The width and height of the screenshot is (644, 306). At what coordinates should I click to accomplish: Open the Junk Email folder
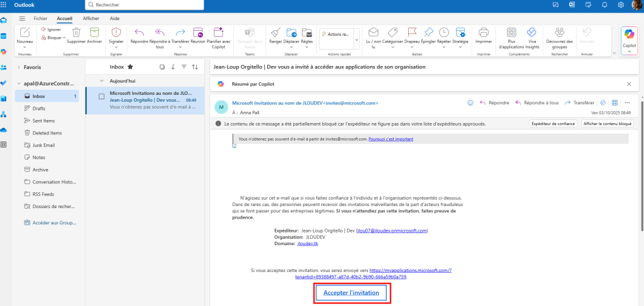[44, 145]
